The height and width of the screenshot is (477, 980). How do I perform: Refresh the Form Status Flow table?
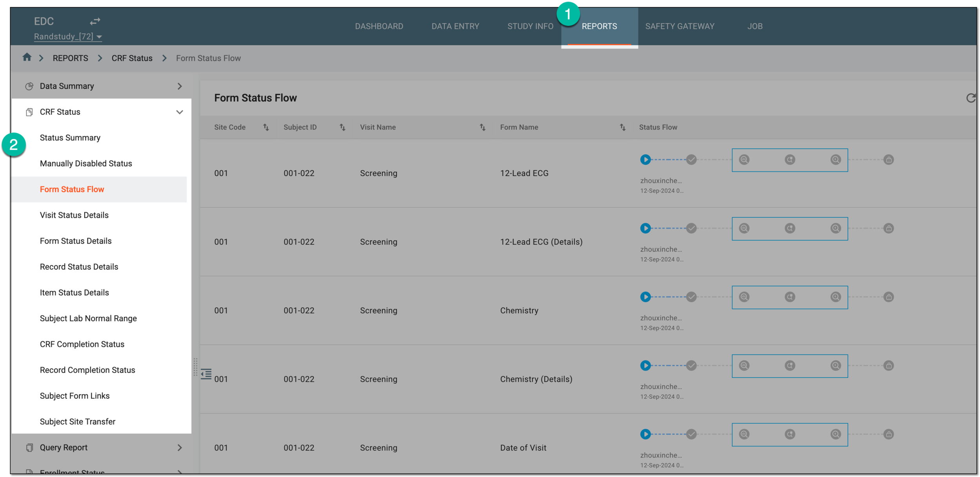click(971, 98)
